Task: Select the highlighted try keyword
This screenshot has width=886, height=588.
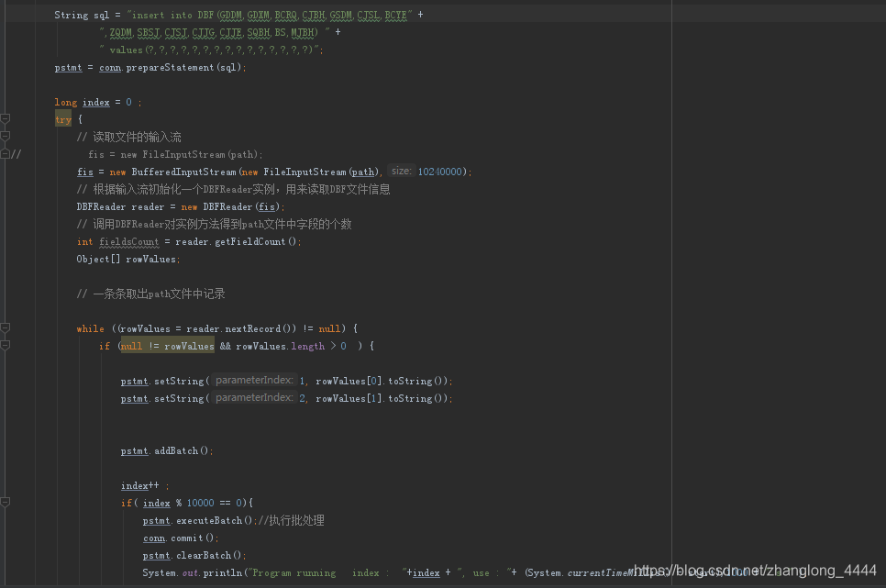Action: tap(62, 118)
